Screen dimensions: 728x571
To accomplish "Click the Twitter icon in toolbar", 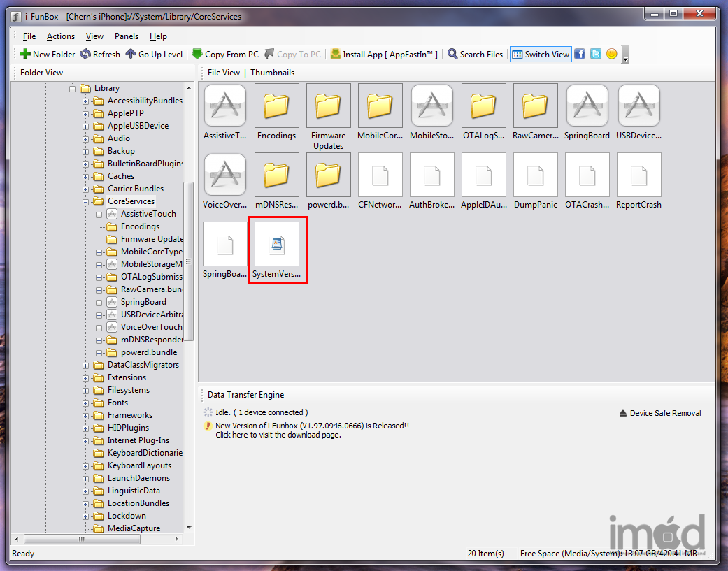I will click(x=596, y=54).
